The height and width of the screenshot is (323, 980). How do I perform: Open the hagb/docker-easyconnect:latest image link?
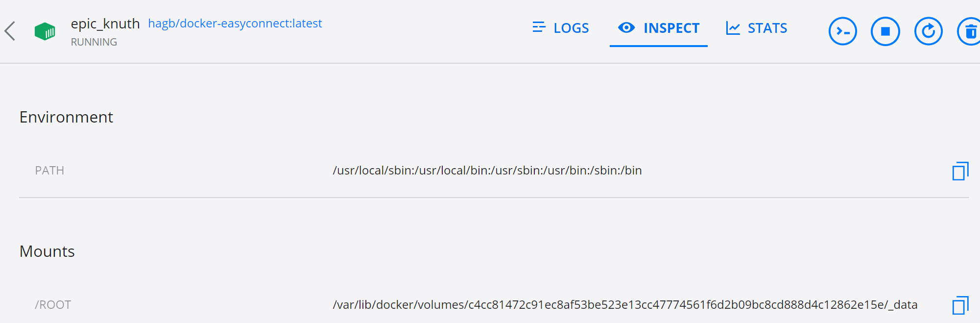coord(235,23)
